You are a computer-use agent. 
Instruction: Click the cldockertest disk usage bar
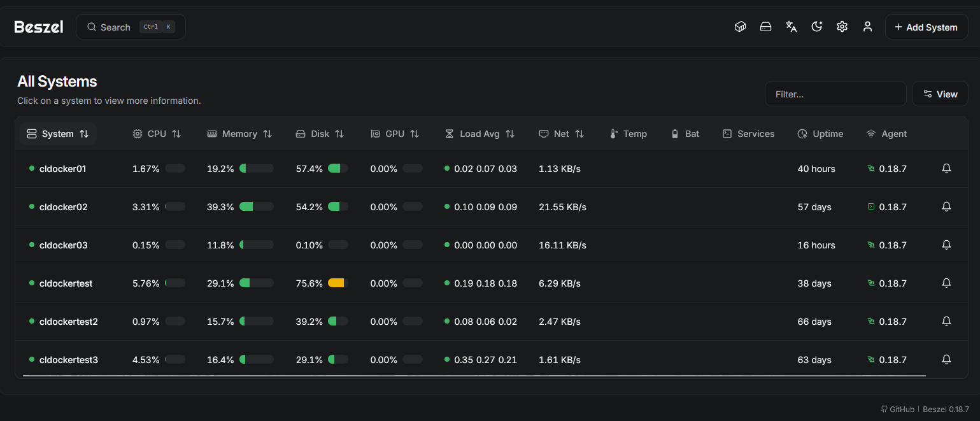tap(337, 283)
